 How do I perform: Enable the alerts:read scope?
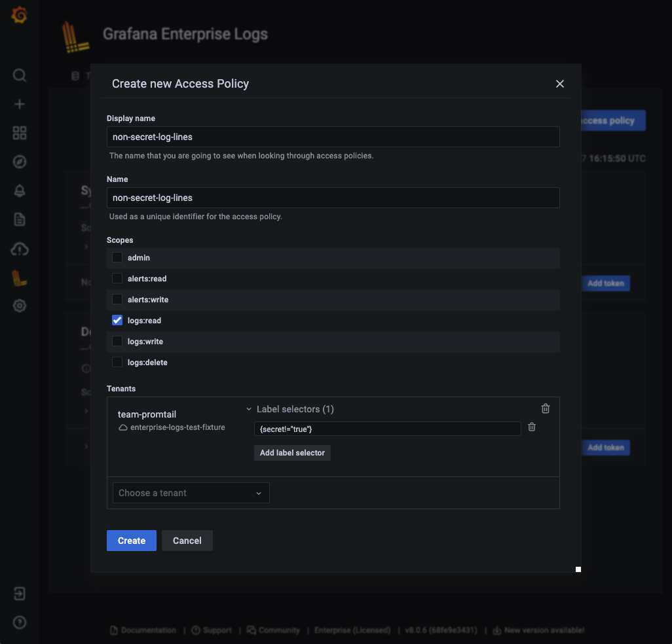pyautogui.click(x=117, y=278)
